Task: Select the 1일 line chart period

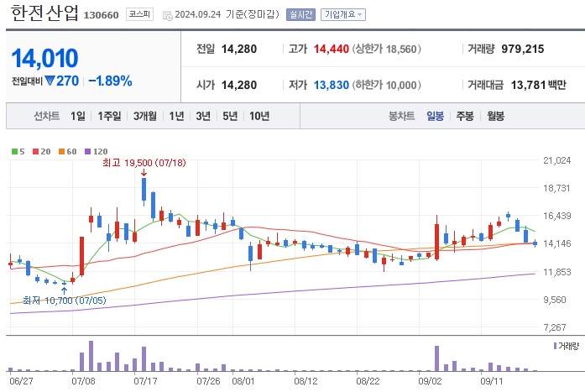Action: click(x=78, y=116)
